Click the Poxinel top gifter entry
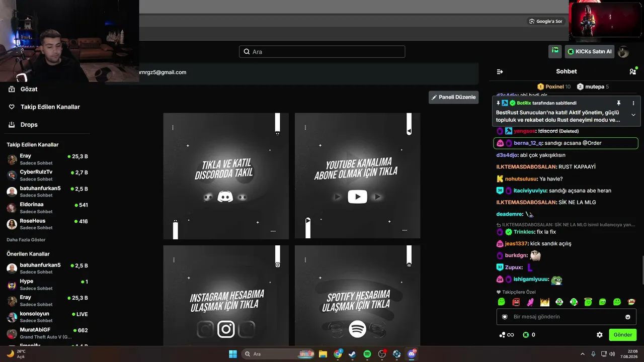This screenshot has width=644, height=362. coord(554,86)
